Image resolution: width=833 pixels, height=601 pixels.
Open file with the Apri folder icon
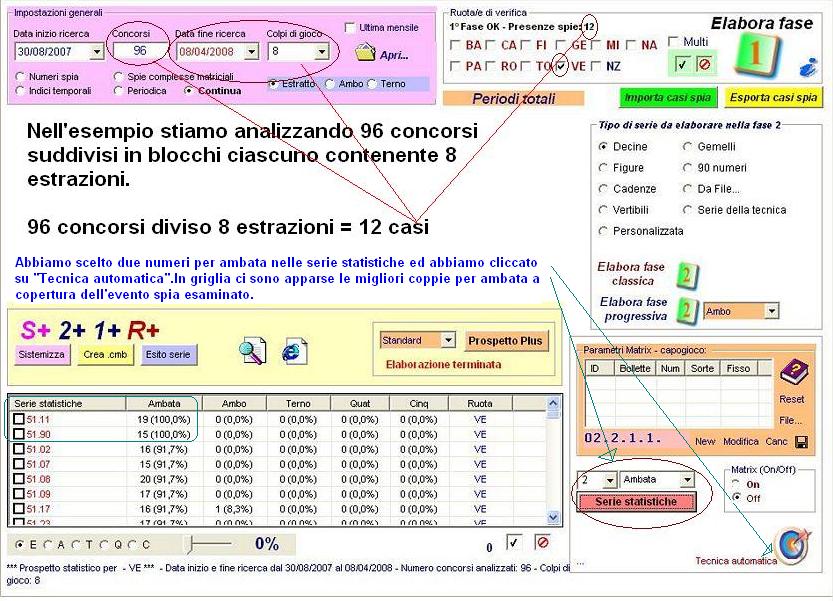365,53
